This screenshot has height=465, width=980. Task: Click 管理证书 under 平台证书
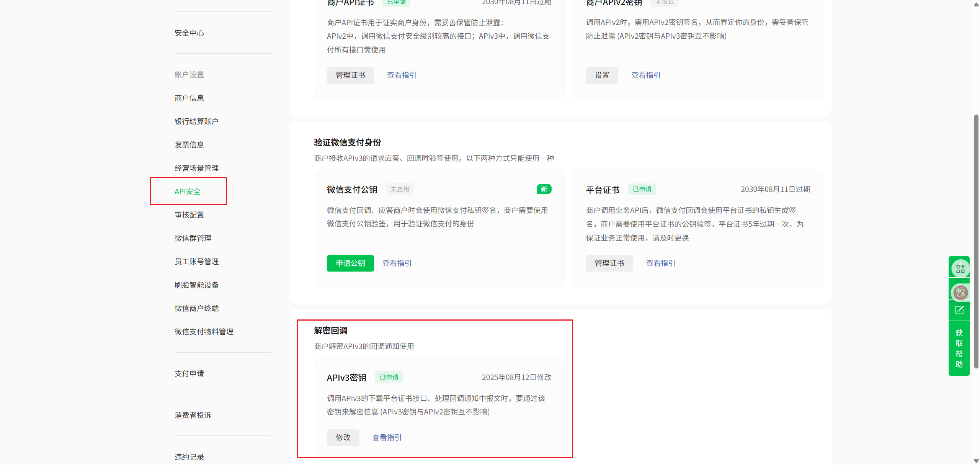coord(609,263)
